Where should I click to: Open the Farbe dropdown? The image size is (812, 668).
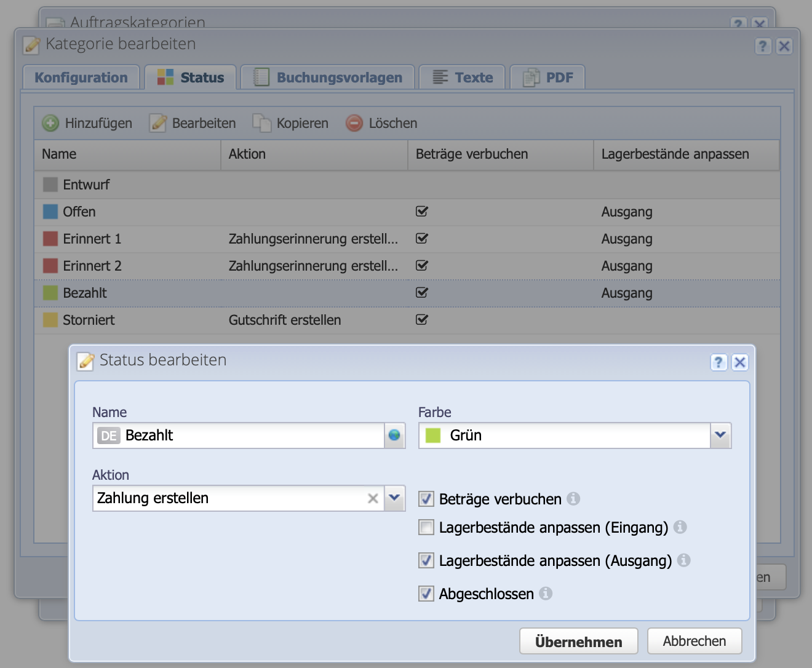[x=720, y=435]
